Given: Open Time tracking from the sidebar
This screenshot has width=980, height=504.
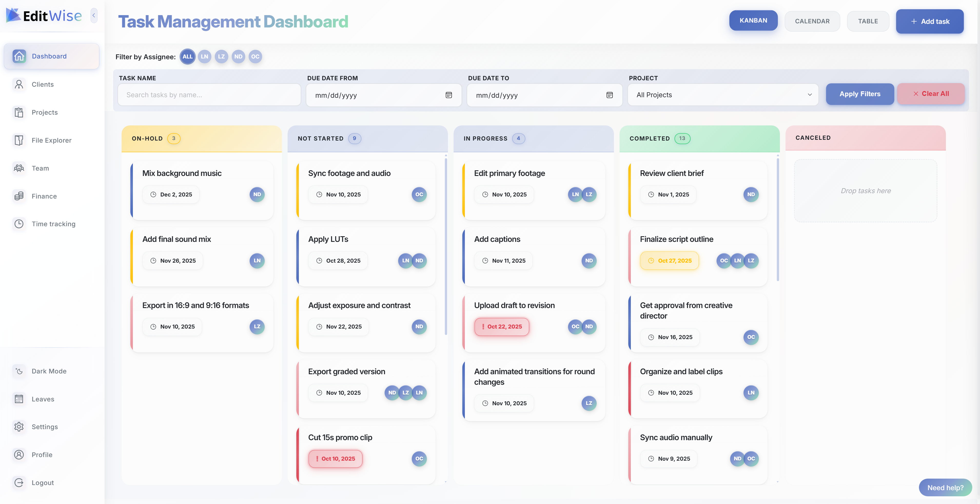Looking at the screenshot, I should tap(53, 224).
